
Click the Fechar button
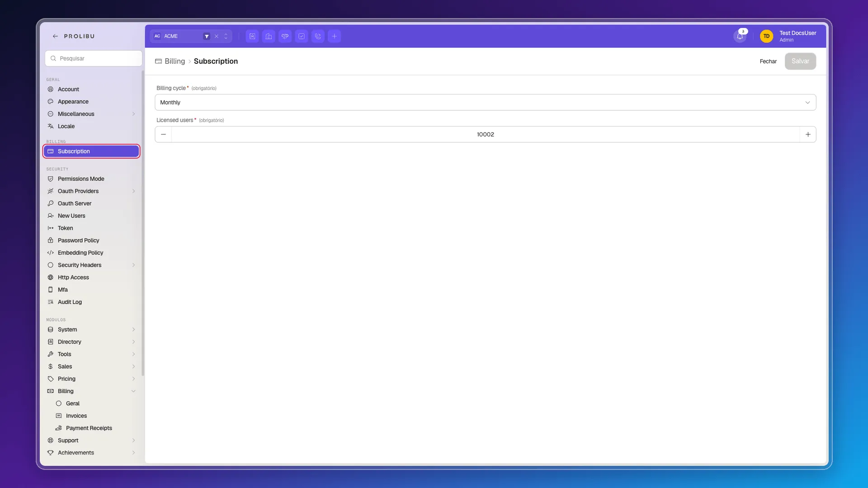point(768,61)
